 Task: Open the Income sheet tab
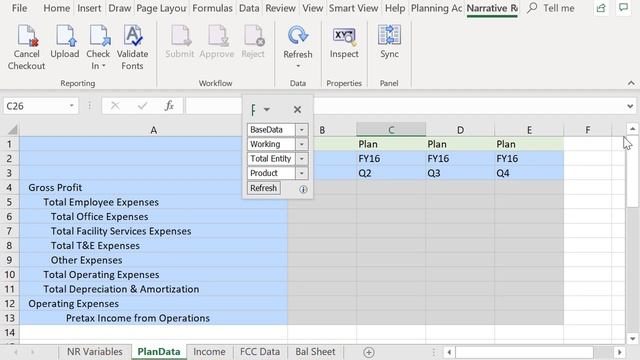pyautogui.click(x=209, y=352)
